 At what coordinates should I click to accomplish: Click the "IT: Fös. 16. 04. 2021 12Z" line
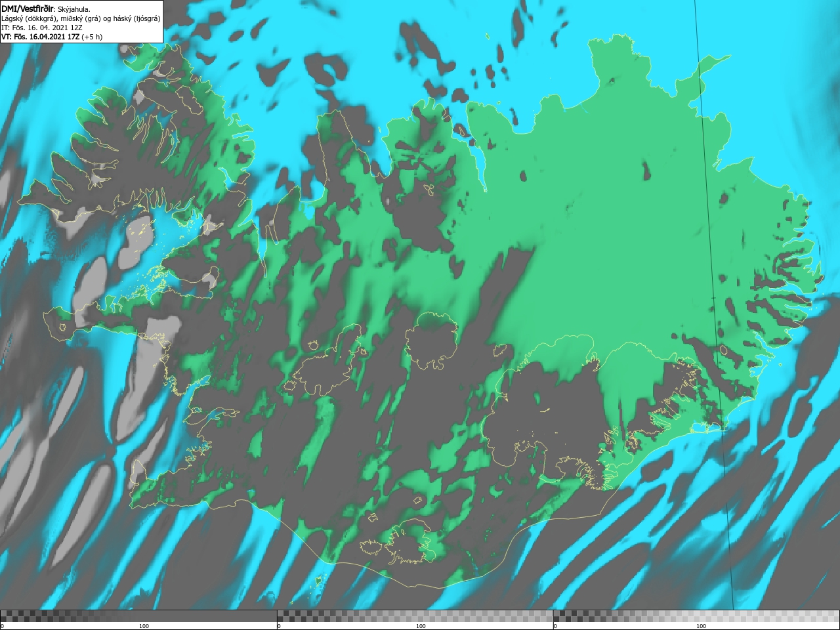click(x=41, y=28)
